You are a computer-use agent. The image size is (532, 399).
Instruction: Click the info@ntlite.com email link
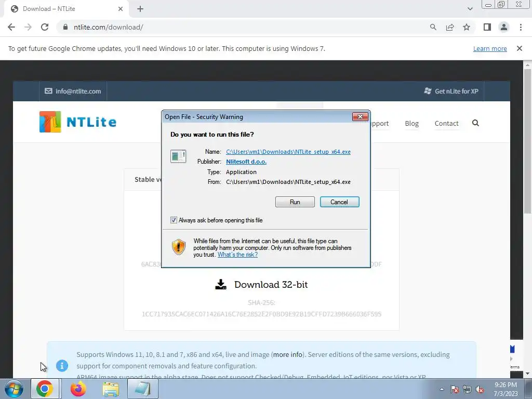pyautogui.click(x=78, y=91)
